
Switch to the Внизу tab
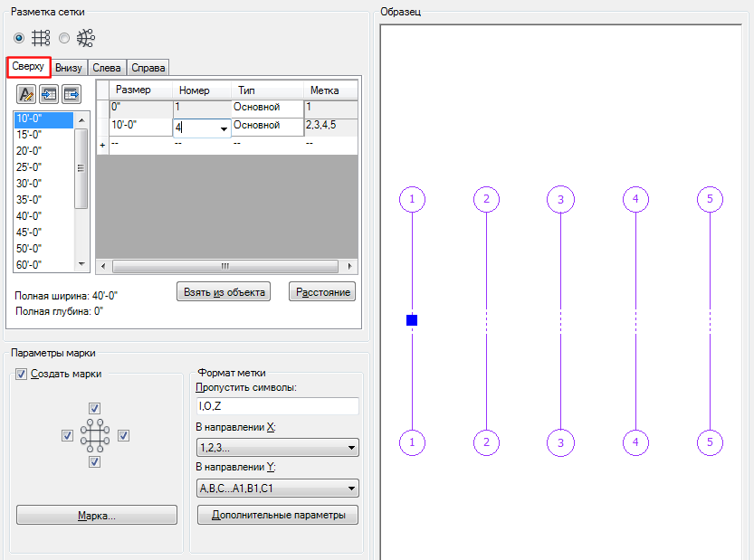coord(68,68)
